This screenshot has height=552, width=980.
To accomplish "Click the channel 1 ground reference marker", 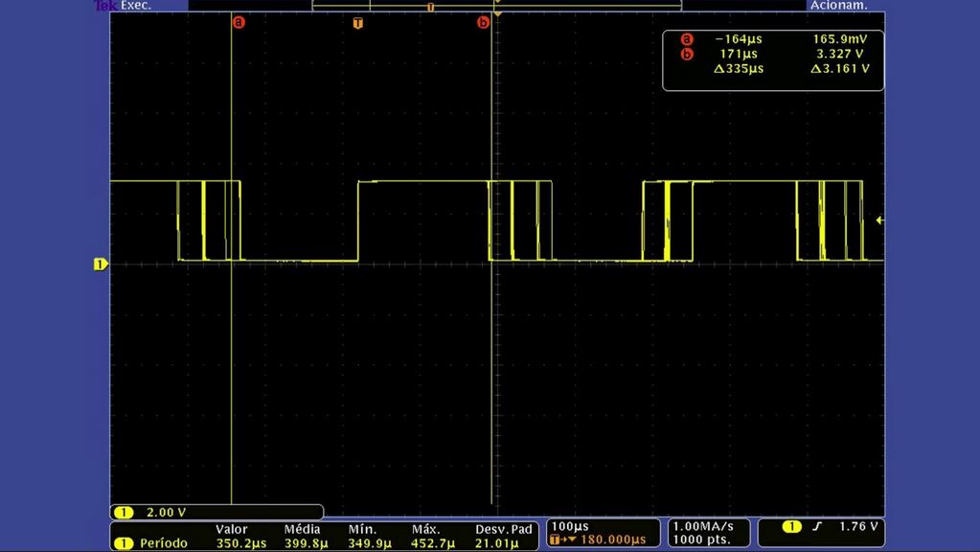I will (x=100, y=264).
